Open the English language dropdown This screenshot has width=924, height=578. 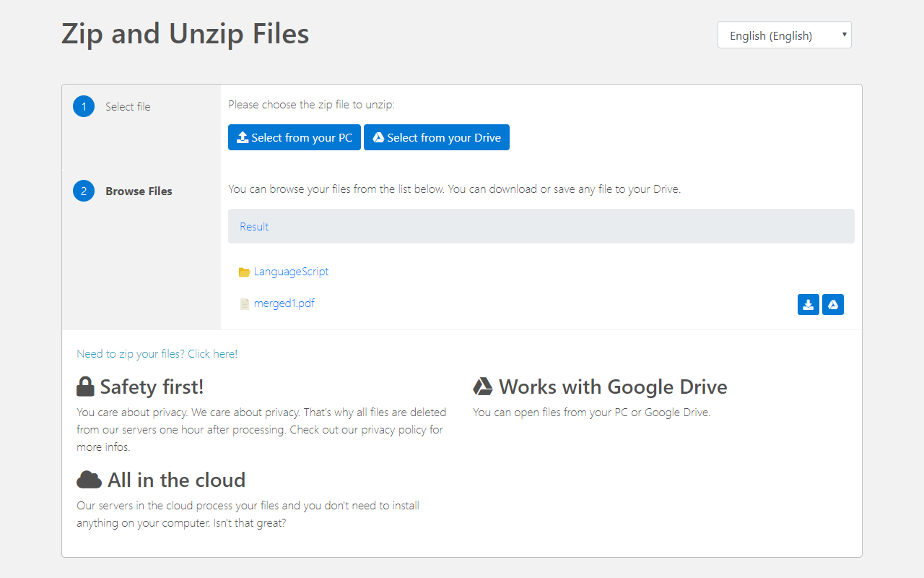coord(784,35)
